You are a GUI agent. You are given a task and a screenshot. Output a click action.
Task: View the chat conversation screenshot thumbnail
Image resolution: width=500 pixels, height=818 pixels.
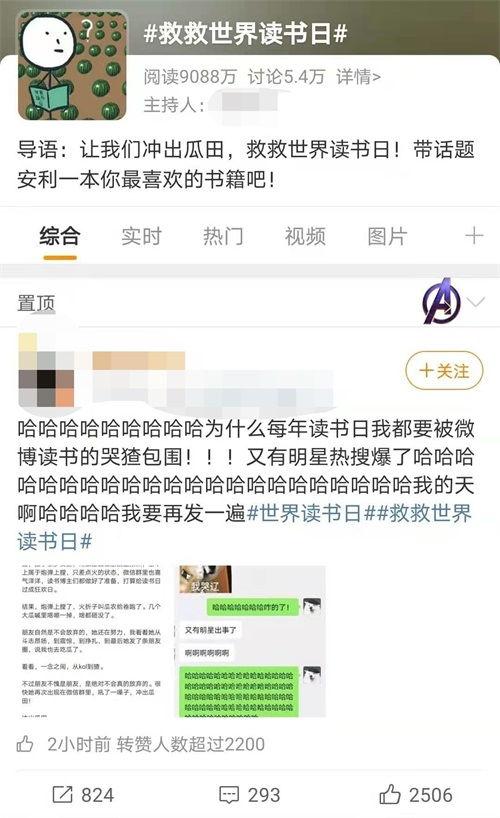[x=250, y=641]
